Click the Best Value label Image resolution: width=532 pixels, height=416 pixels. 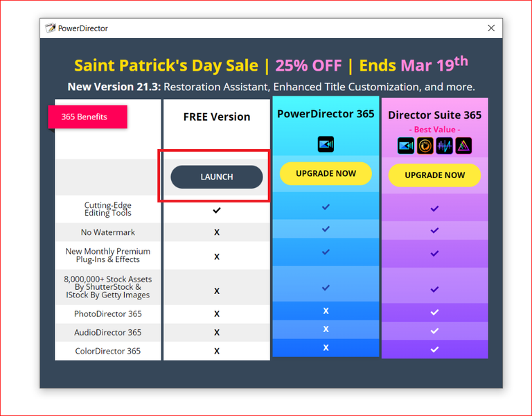click(434, 130)
